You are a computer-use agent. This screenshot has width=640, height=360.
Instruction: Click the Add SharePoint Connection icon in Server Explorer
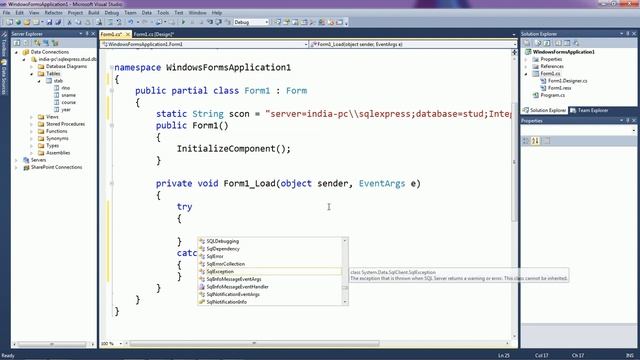click(55, 43)
